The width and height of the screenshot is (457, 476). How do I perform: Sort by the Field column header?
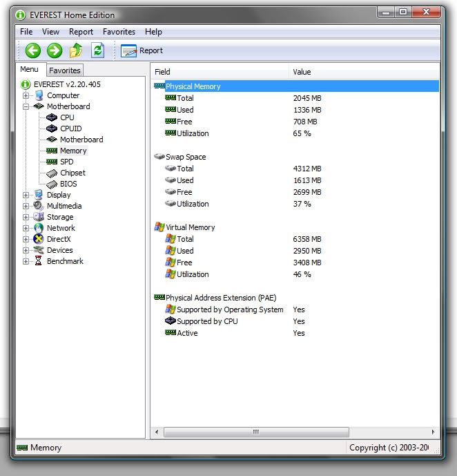pyautogui.click(x=220, y=72)
